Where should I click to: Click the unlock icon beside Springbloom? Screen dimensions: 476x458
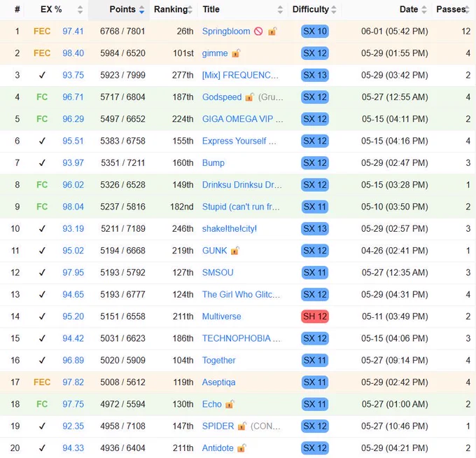coord(272,31)
